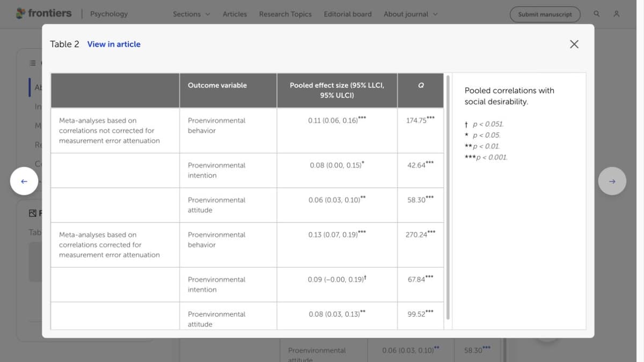Open the Psychology journal link
The height and width of the screenshot is (362, 644).
tap(109, 14)
